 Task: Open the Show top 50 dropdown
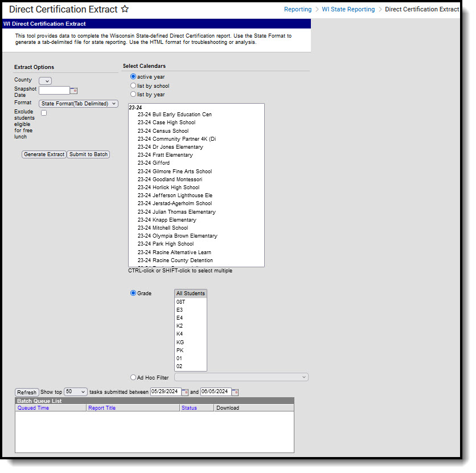coord(76,392)
